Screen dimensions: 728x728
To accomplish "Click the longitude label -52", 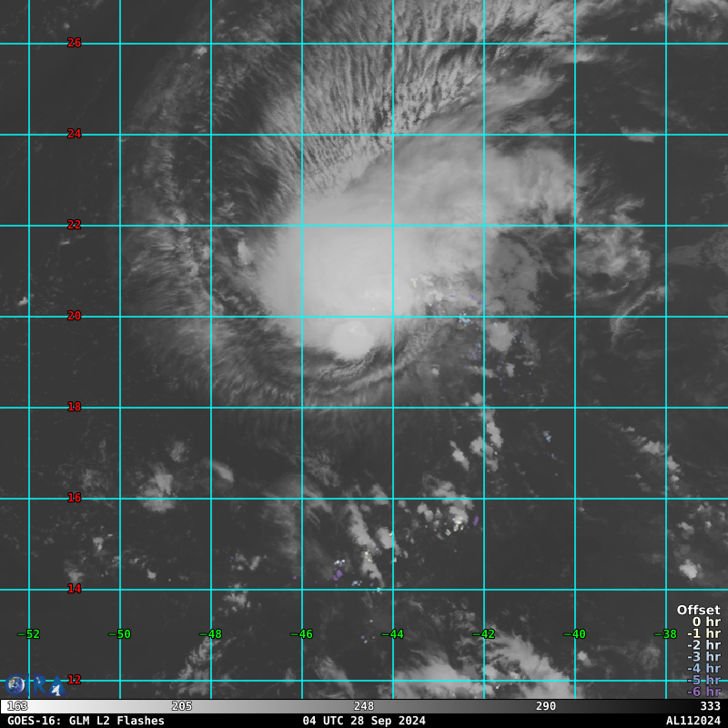I will (x=29, y=634).
